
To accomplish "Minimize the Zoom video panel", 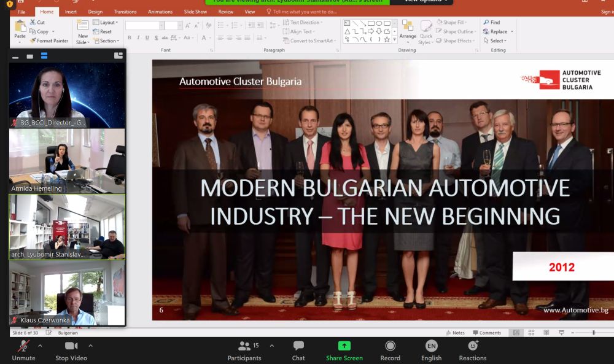I will [x=15, y=56].
